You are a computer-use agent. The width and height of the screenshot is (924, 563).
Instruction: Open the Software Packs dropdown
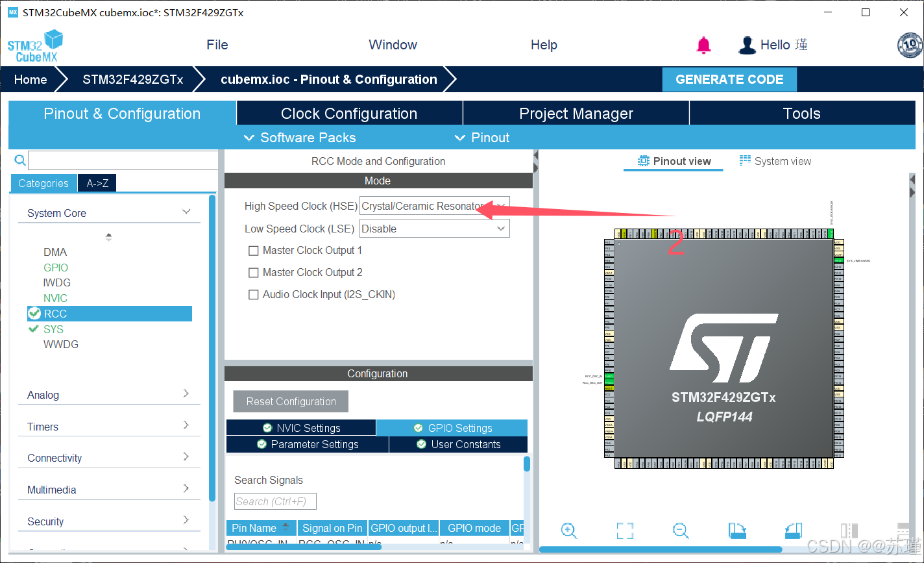pos(300,138)
